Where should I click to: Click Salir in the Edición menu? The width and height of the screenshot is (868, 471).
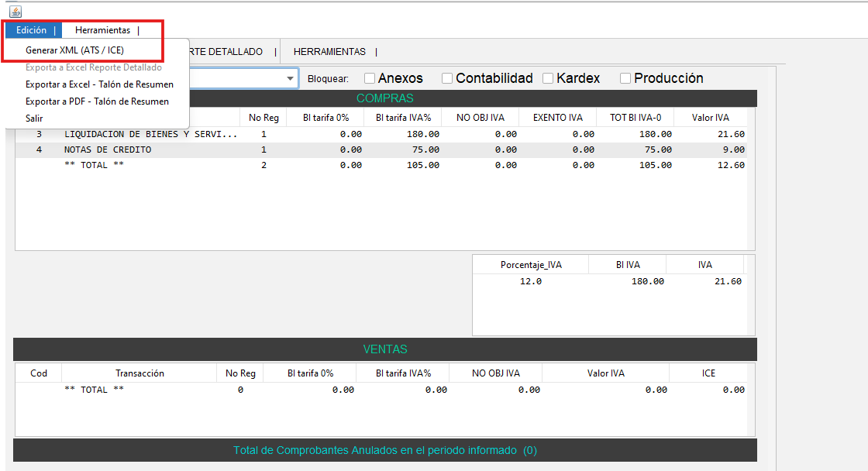click(34, 119)
